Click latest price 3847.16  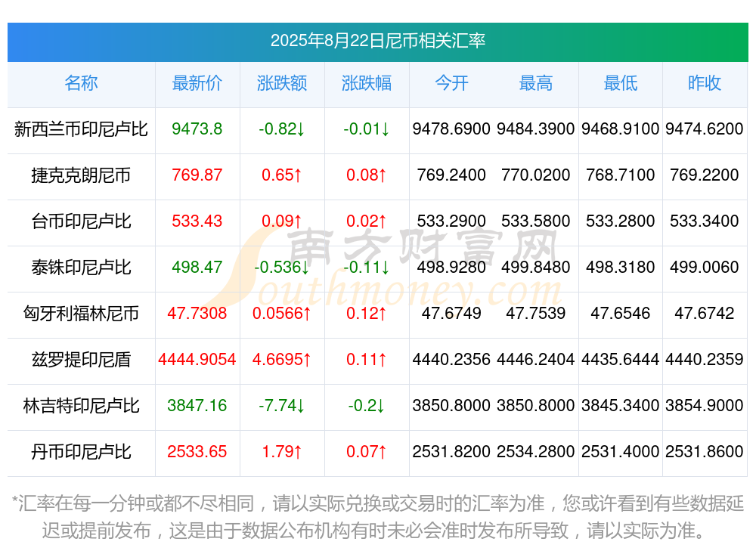197,405
